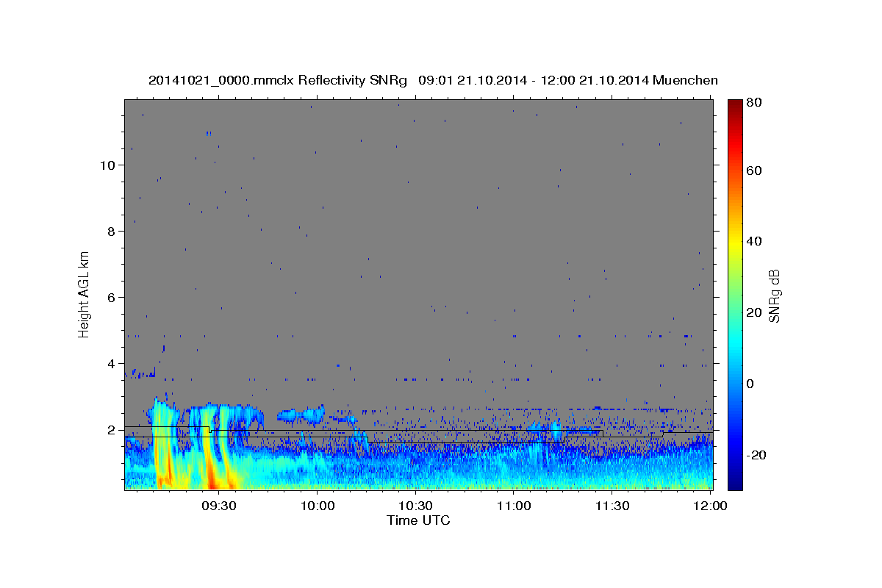The width and height of the screenshot is (882, 588).
Task: Click the height axis label 8
Action: pyautogui.click(x=110, y=232)
